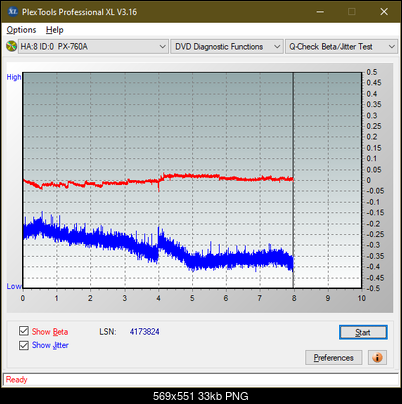Click the red Show Beta label
Screen dimensions: 402x404
click(50, 332)
